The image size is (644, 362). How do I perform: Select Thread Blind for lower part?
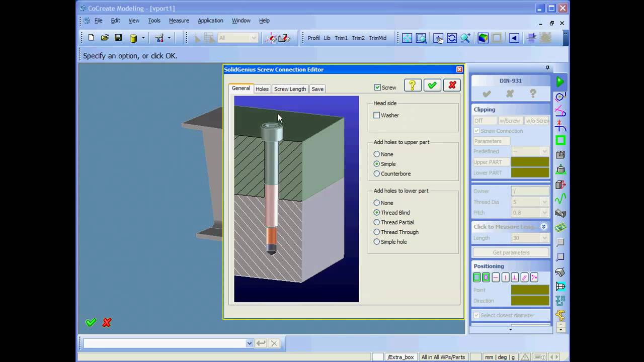(376, 213)
